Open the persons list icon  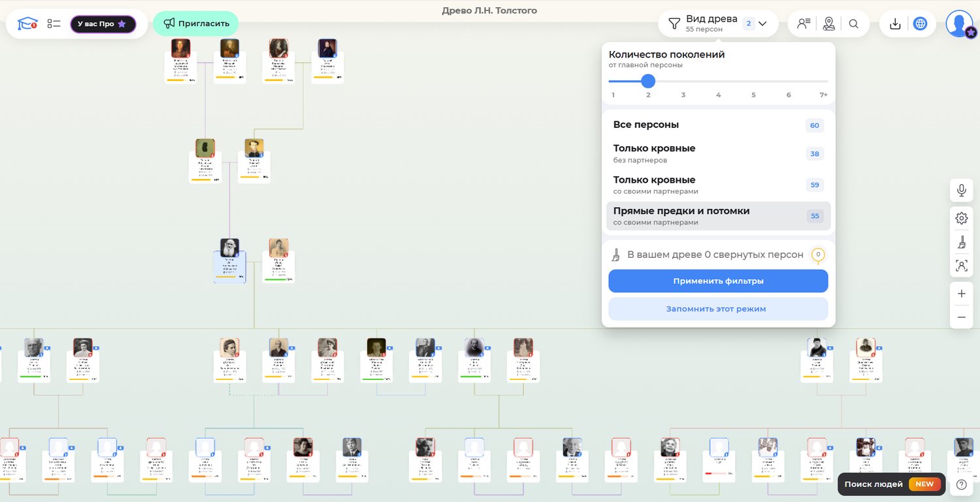click(804, 24)
